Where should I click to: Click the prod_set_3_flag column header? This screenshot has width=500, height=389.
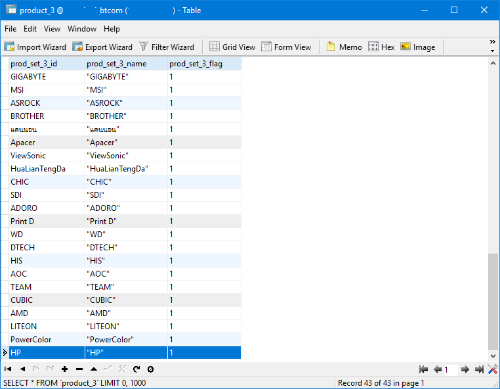pyautogui.click(x=204, y=64)
